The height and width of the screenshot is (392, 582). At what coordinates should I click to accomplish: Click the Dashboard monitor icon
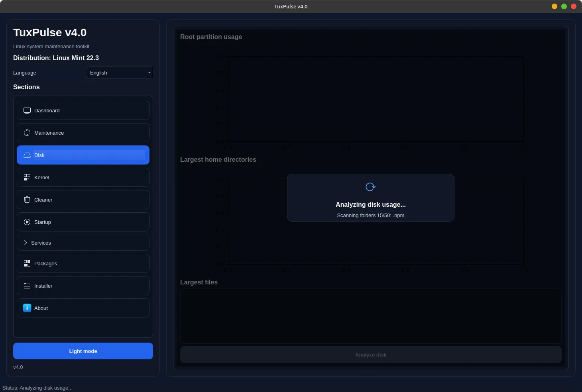pos(27,111)
